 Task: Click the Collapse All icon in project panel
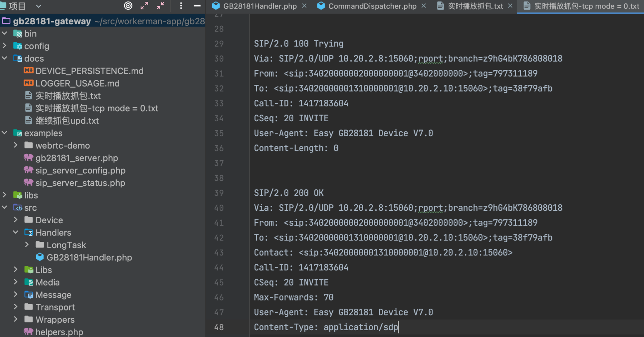pos(161,6)
